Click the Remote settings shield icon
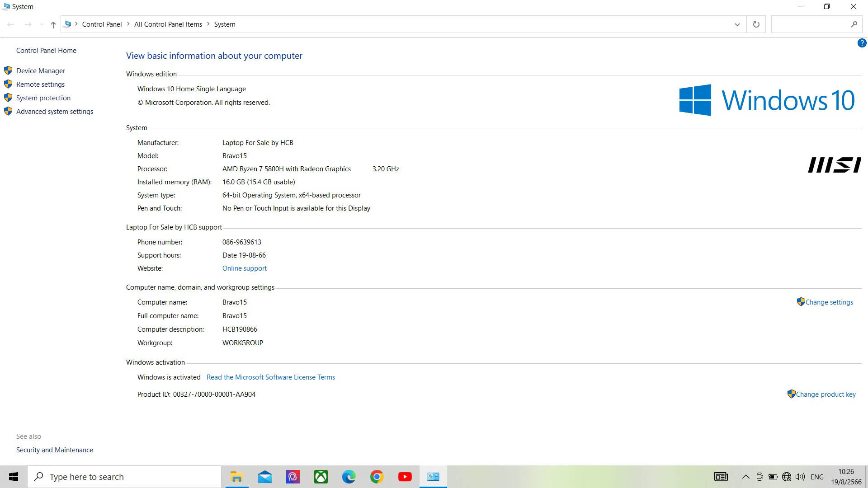The width and height of the screenshot is (868, 488). pos(8,84)
